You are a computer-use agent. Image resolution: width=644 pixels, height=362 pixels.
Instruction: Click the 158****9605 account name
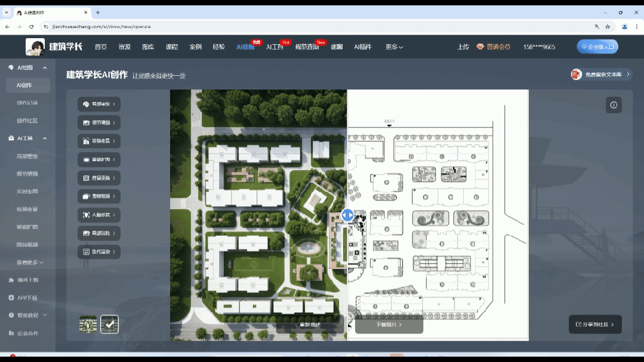click(539, 47)
